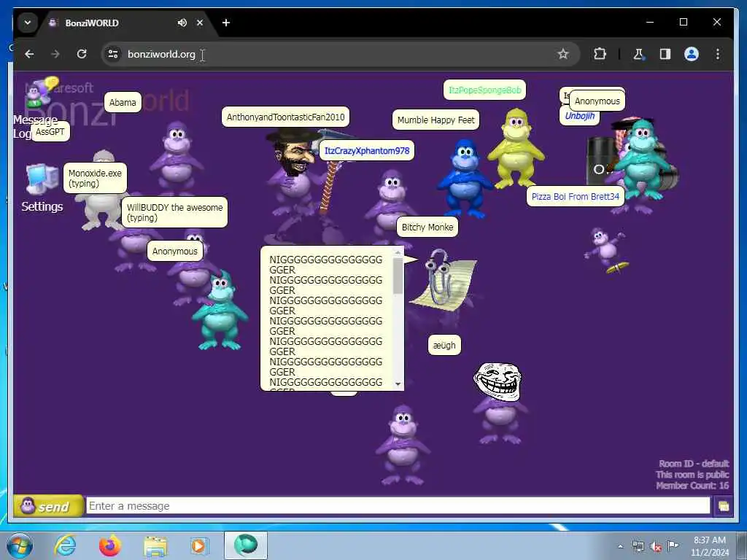The width and height of the screenshot is (747, 560).
Task: Open the Extensions puzzle icon
Action: [600, 54]
